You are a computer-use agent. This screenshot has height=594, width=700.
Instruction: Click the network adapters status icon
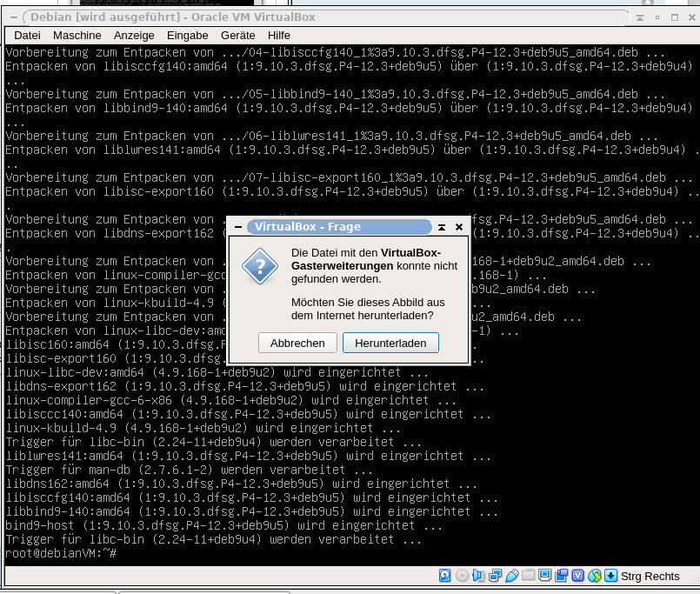[495, 575]
